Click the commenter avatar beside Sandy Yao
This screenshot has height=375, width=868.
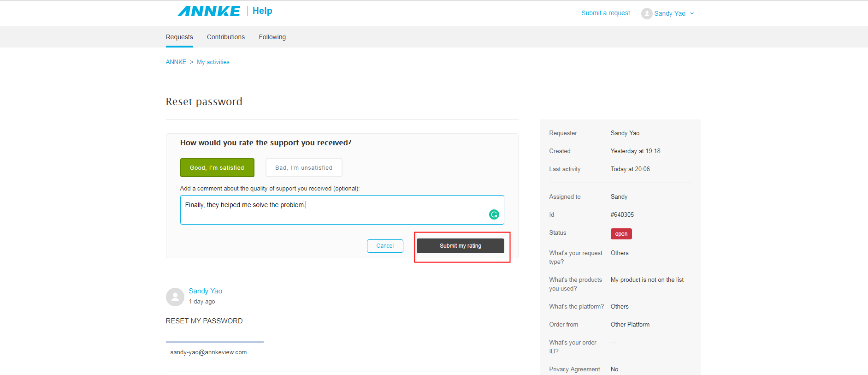175,297
